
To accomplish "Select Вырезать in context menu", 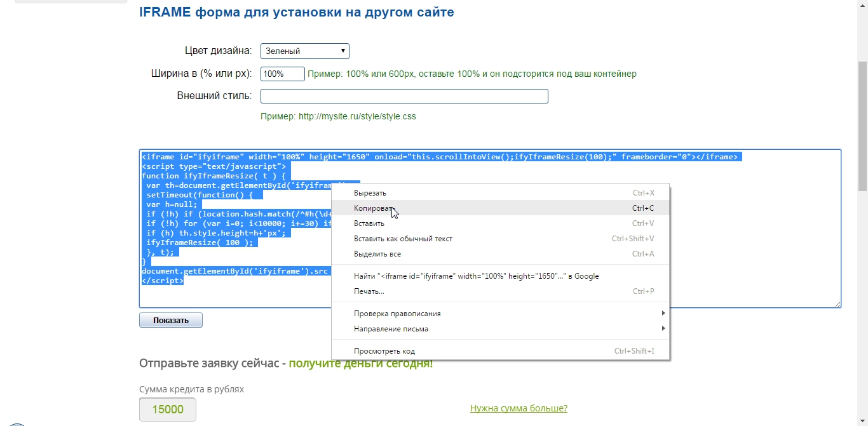I will tap(370, 193).
